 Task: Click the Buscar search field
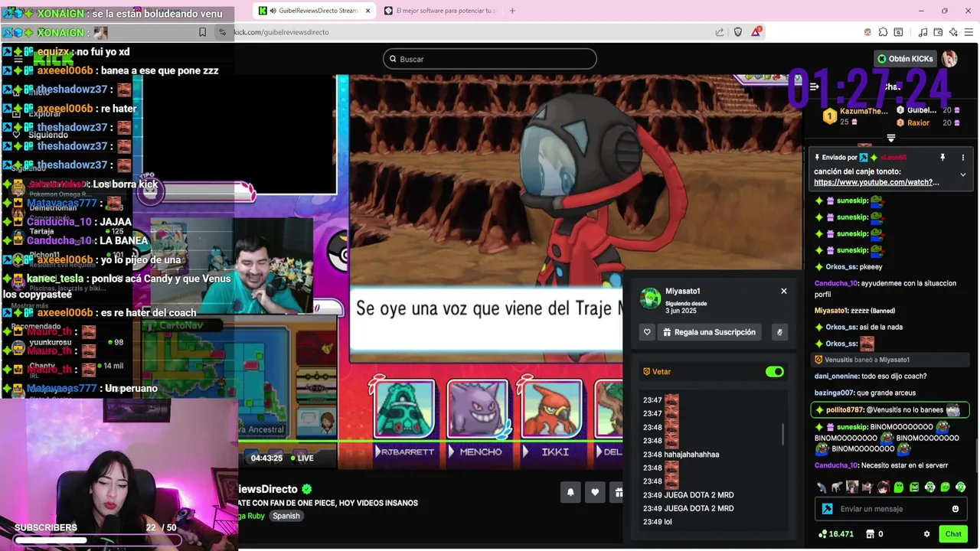pos(490,59)
